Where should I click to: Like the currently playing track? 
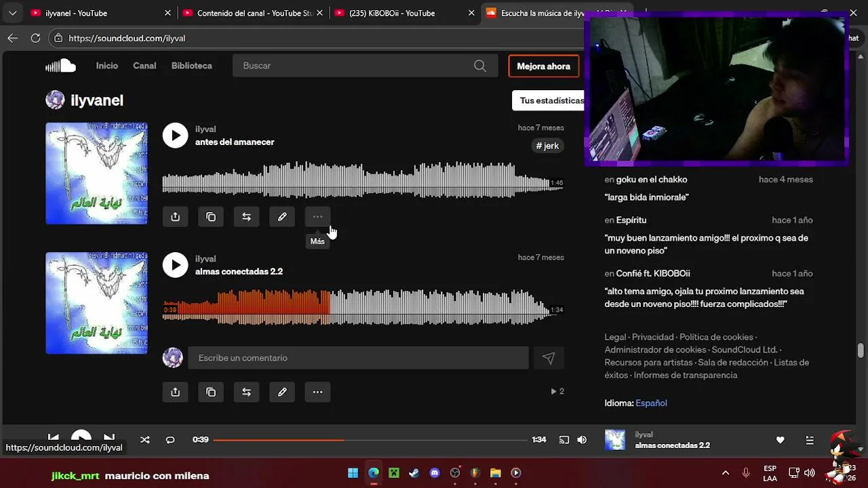pyautogui.click(x=780, y=440)
